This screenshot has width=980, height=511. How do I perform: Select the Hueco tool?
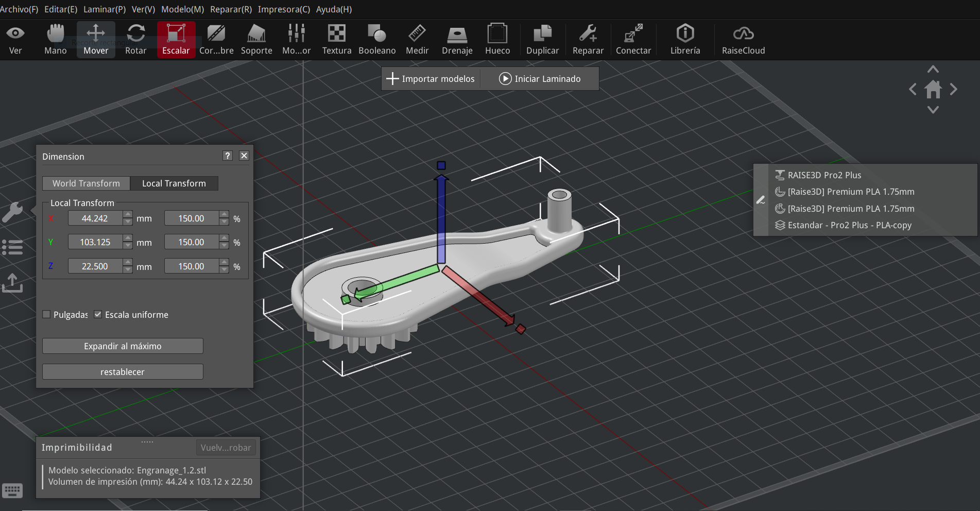click(497, 40)
